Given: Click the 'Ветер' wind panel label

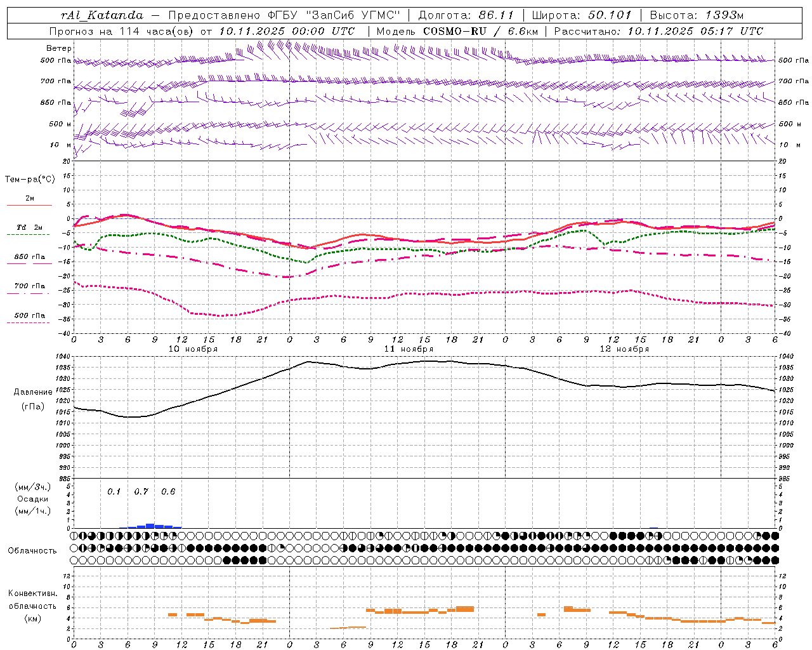Looking at the screenshot, I should pyautogui.click(x=59, y=48).
